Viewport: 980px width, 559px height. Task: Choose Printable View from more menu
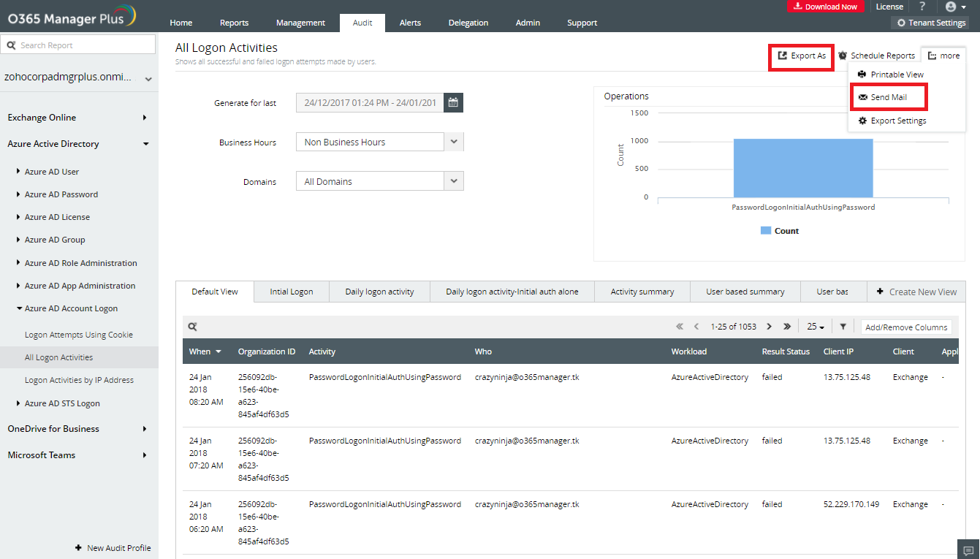click(891, 75)
